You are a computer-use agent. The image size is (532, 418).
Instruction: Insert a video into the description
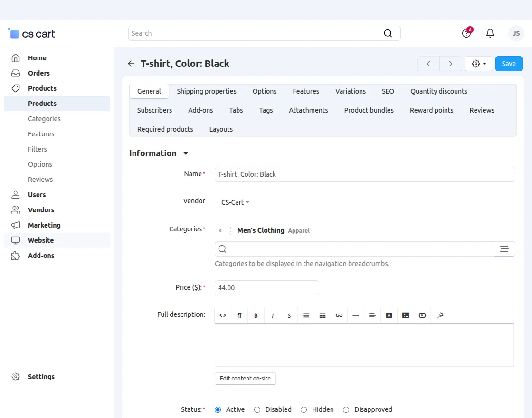[422, 315]
